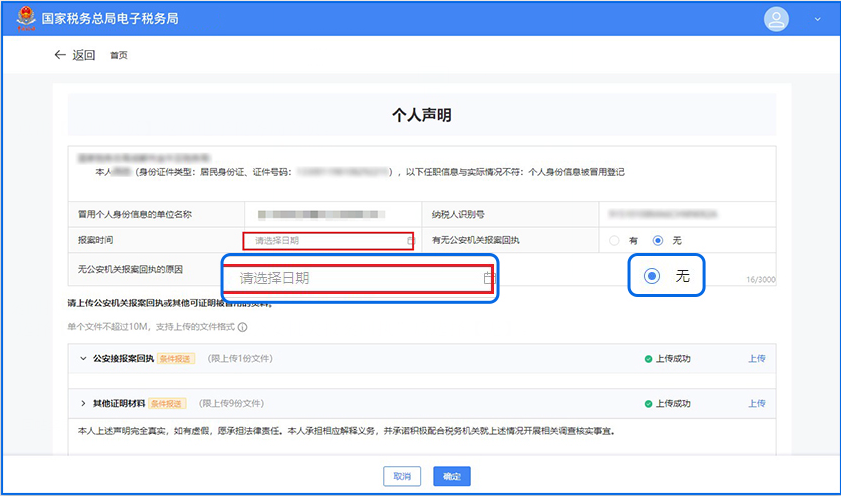Open account dropdown arrow next to avatar
The image size is (841, 496).
(x=818, y=19)
